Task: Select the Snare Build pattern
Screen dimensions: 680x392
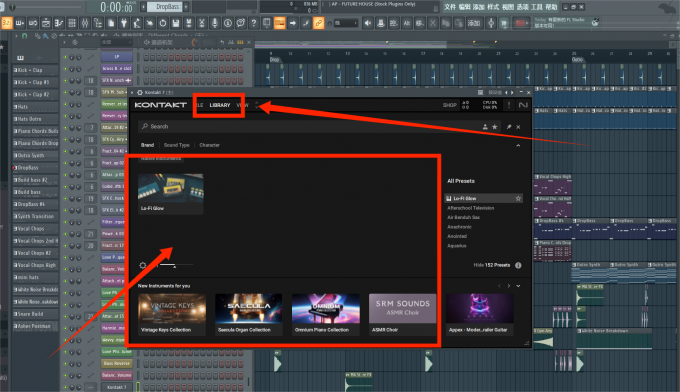Action: (x=35, y=314)
